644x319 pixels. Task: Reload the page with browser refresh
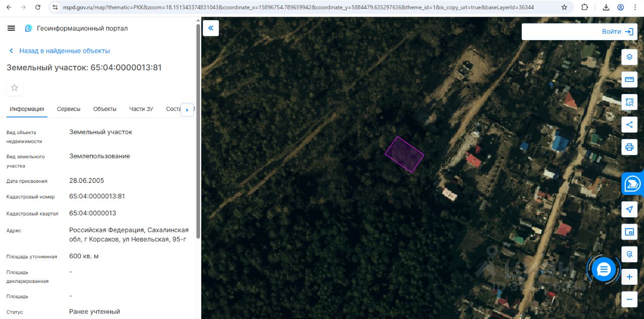click(x=38, y=8)
